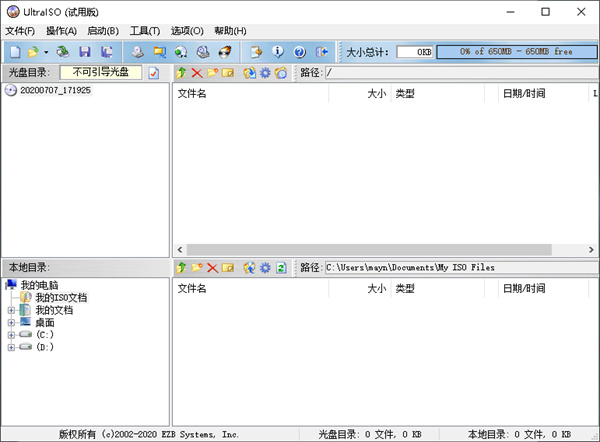600x442 pixels.
Task: Click the exit door icon in the toolbar
Action: coord(321,52)
